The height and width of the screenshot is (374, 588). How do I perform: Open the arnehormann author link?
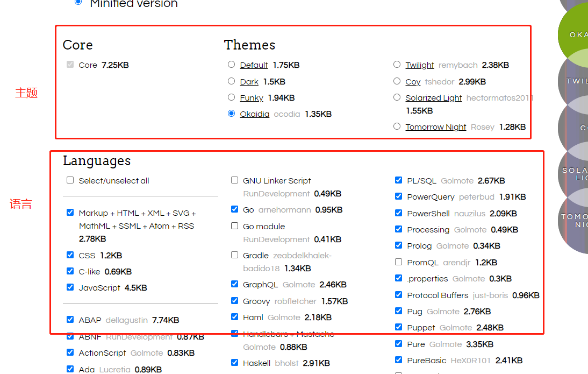285,209
